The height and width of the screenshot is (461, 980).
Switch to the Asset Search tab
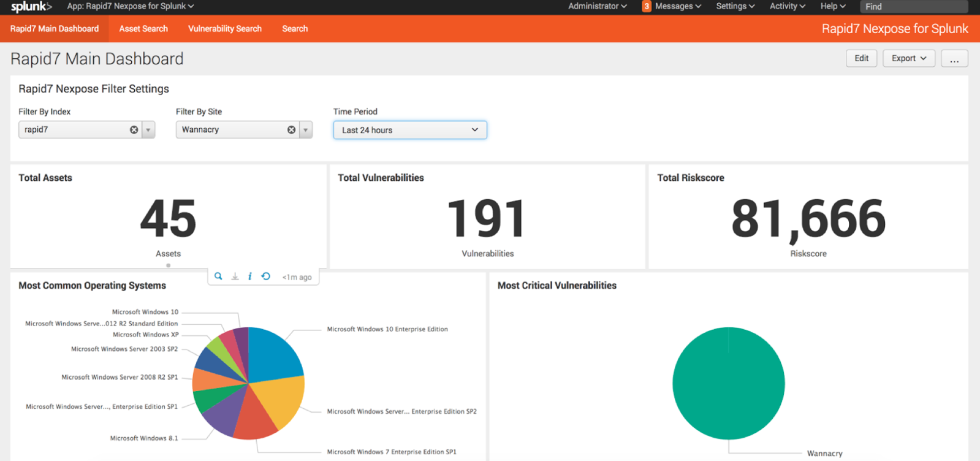[x=143, y=29]
